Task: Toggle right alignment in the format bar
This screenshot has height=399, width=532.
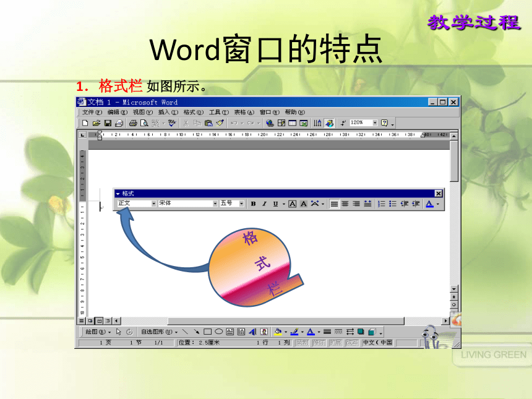Action: click(356, 204)
